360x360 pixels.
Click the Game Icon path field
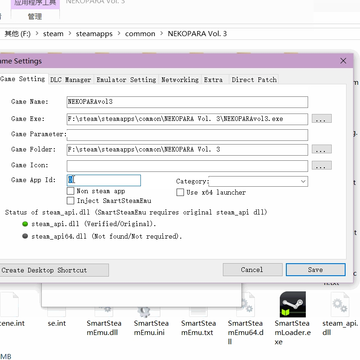click(187, 166)
